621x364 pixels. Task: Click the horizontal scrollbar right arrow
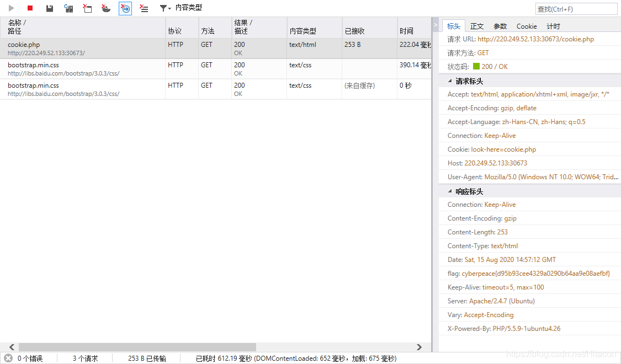click(419, 347)
